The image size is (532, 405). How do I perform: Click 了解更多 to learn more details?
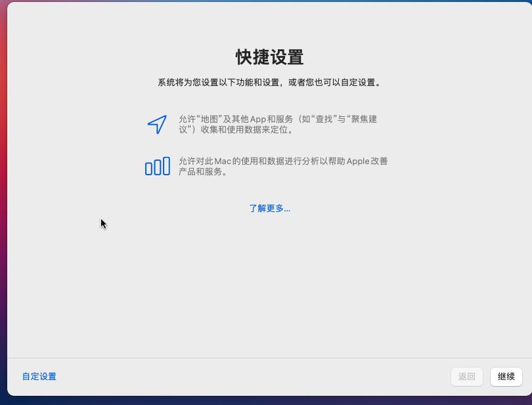269,208
